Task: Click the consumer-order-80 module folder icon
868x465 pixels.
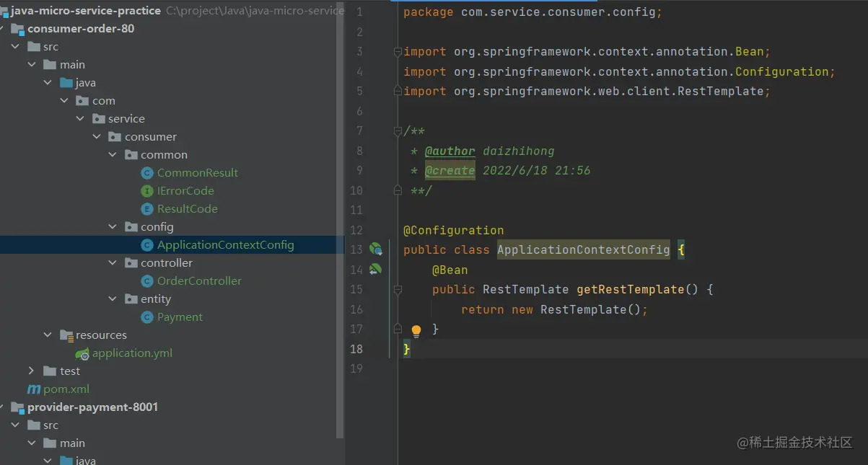Action: point(17,29)
